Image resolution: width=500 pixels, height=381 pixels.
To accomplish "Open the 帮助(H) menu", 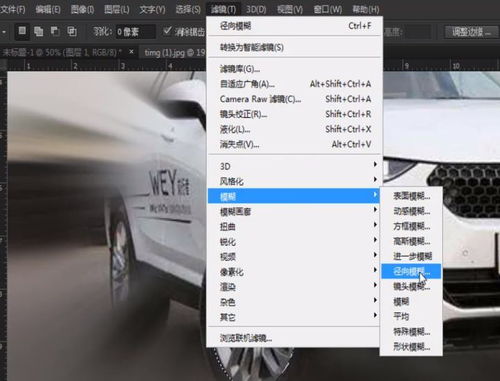I will [366, 9].
